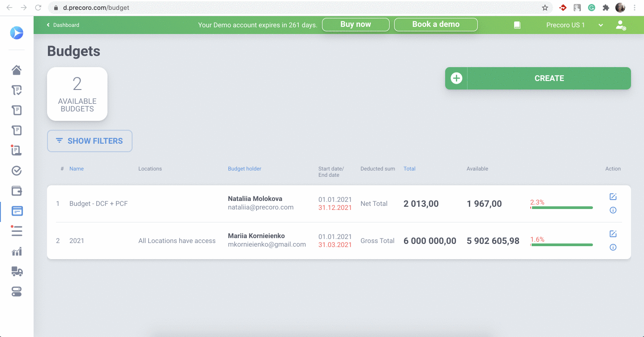This screenshot has width=644, height=337.
Task: Open the Home icon in sidebar
Action: [x=17, y=70]
